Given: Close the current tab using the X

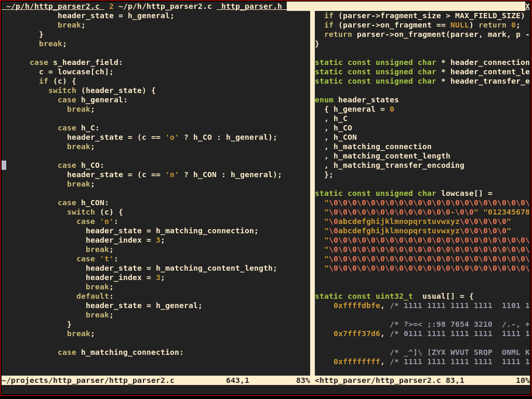Looking at the screenshot, I should [527, 6].
